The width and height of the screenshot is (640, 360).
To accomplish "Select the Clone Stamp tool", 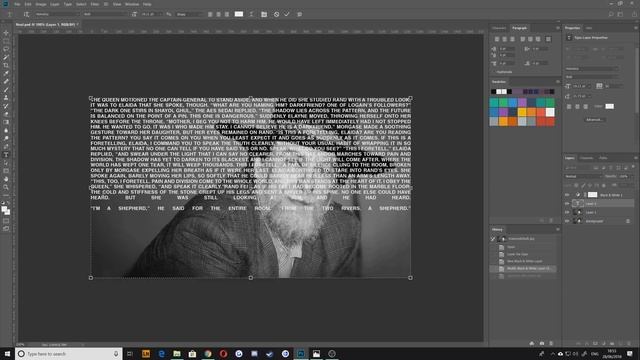I will (6, 98).
